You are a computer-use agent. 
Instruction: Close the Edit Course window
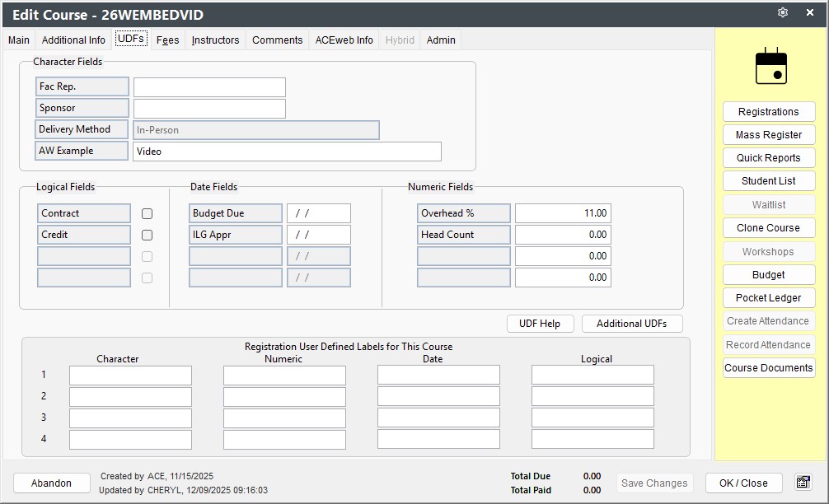pos(809,12)
